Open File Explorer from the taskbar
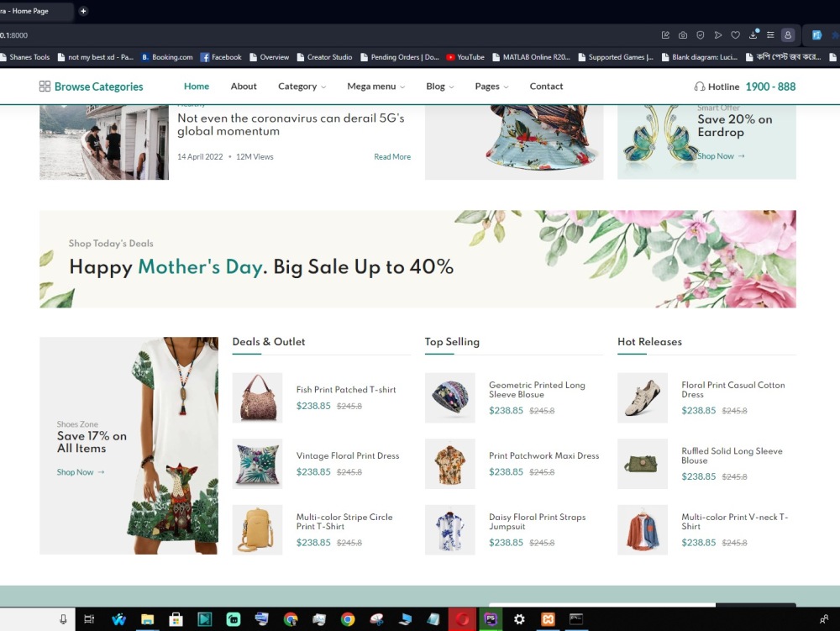The height and width of the screenshot is (631, 840). 147,619
